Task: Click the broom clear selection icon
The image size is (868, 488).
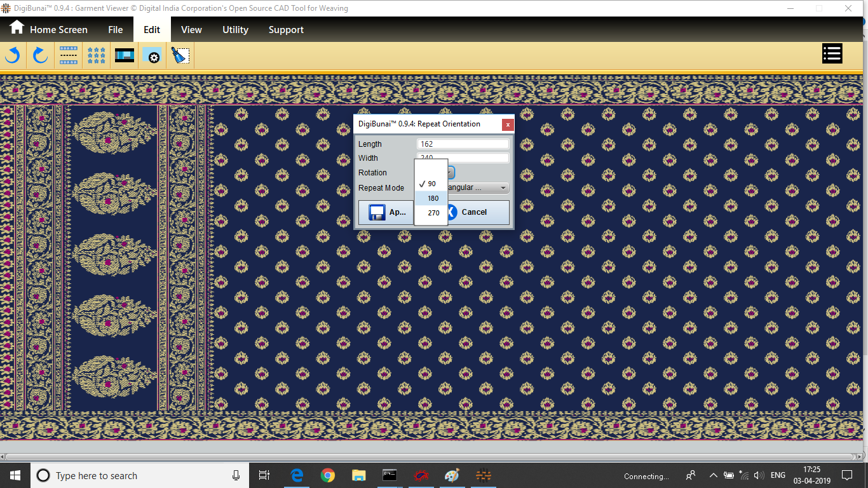Action: (180, 56)
